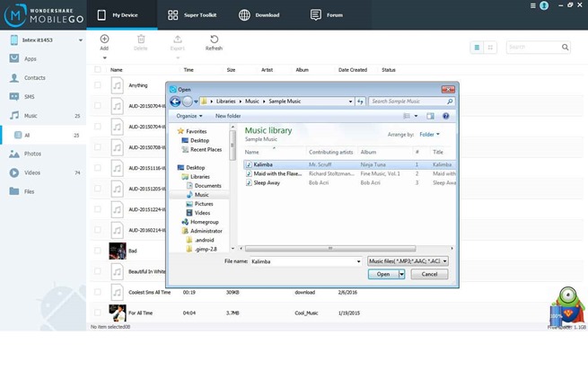Click the change view icon in dialog
588x388 pixels.
tap(407, 116)
